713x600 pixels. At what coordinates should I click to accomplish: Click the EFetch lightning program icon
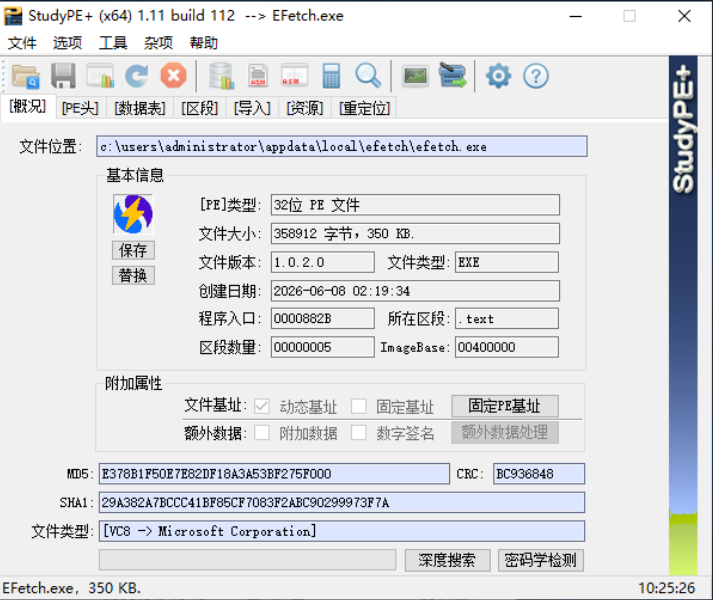[x=133, y=214]
